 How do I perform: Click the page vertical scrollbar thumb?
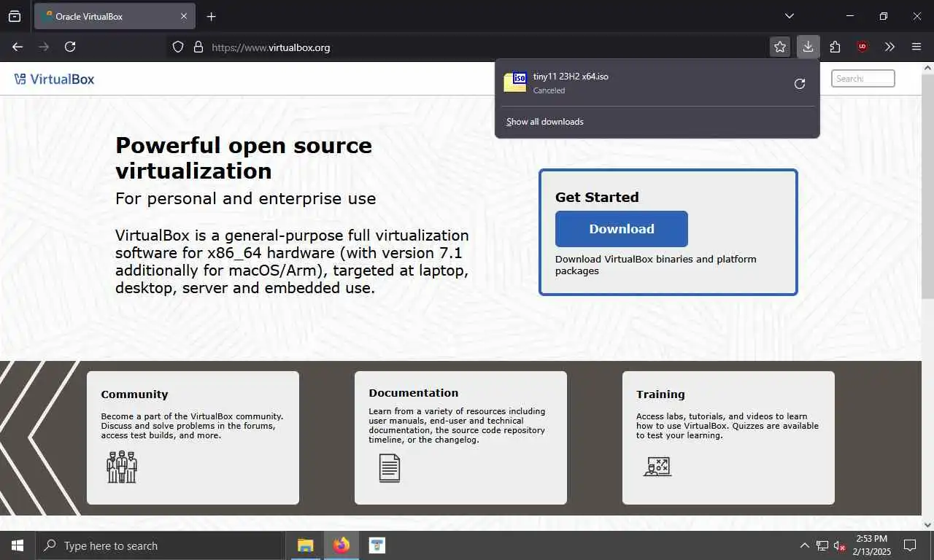927,185
